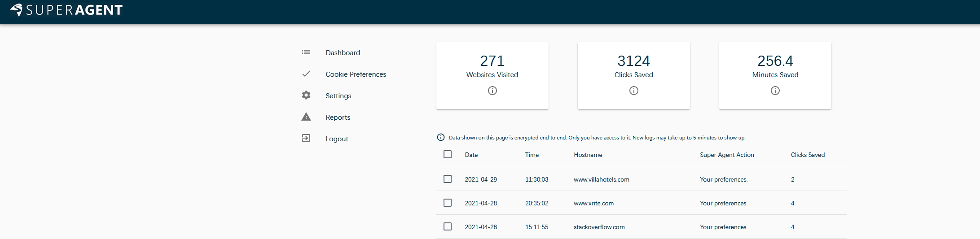
Task: Check the stackoverflow.com row checkbox
Action: point(448,226)
